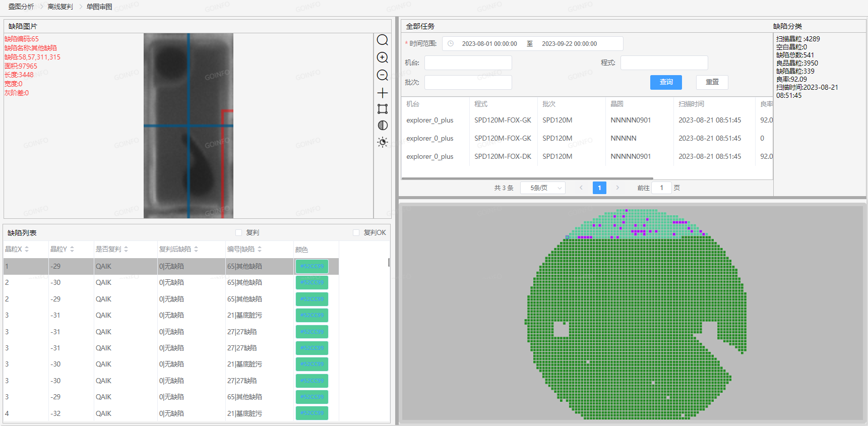This screenshot has height=426, width=868.
Task: Zoom in on the defect image
Action: 383,57
